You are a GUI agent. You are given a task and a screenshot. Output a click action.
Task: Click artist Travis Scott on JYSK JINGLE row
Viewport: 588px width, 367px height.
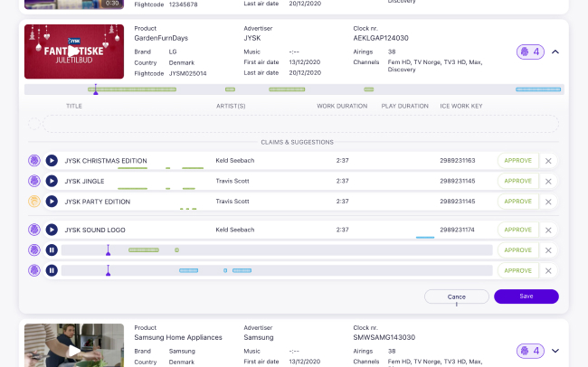click(232, 181)
